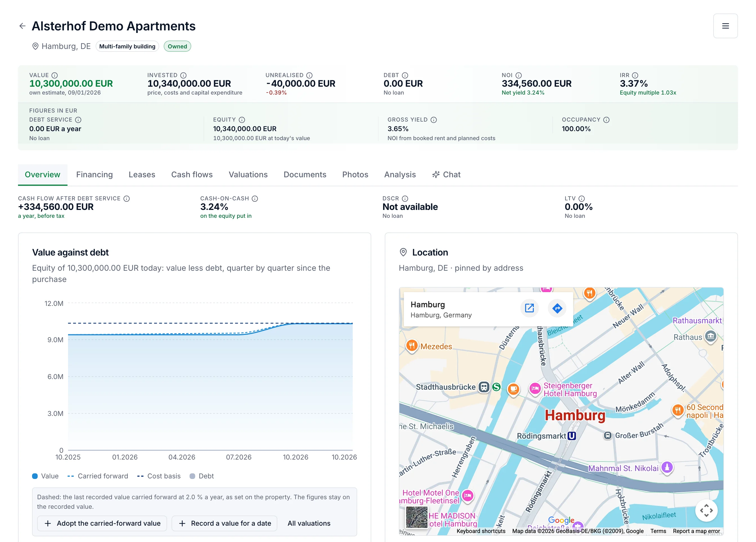756x542 pixels.
Task: Show info icon next to LTV
Action: click(x=582, y=199)
